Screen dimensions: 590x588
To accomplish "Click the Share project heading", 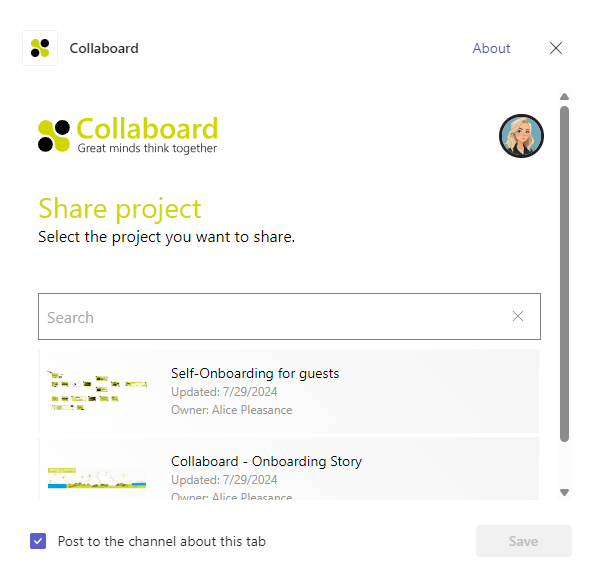I will 120,209.
